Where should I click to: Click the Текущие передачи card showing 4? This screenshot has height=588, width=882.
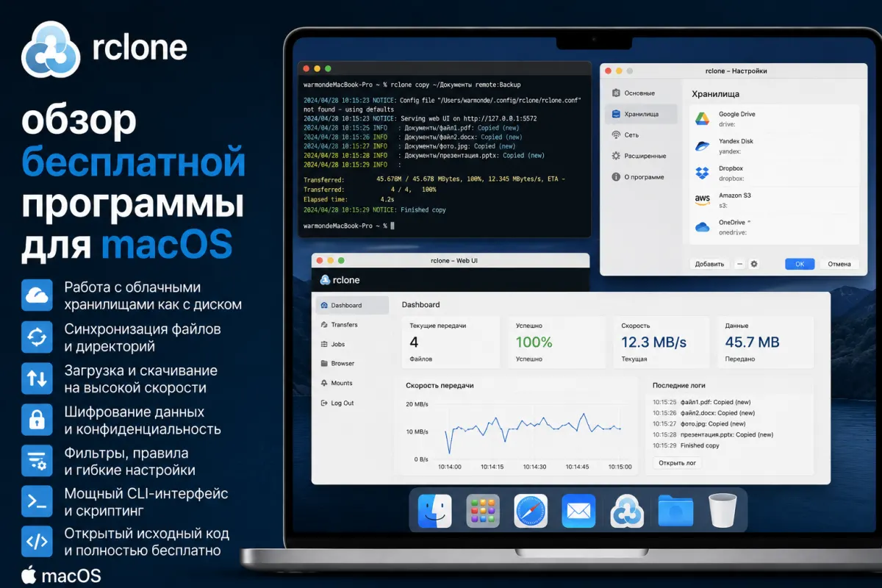451,343
